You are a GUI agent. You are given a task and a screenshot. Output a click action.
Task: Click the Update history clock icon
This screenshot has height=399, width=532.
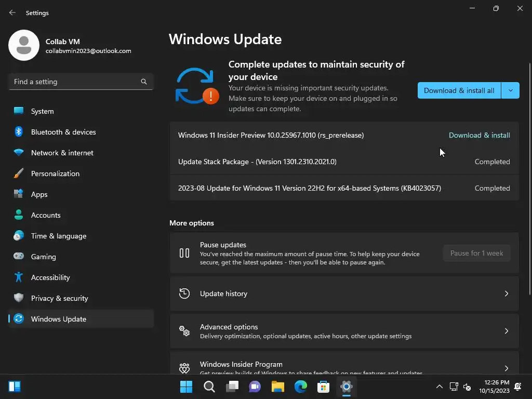(184, 294)
